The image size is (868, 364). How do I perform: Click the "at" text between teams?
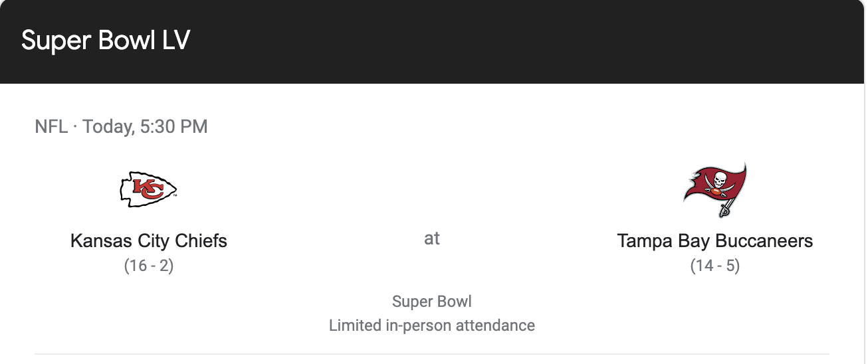click(x=432, y=238)
